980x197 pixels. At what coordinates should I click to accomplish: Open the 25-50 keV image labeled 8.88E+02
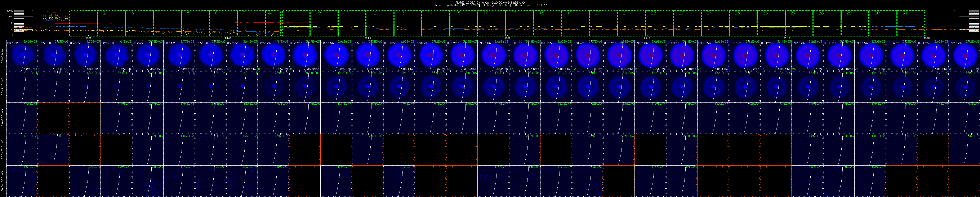242,149
